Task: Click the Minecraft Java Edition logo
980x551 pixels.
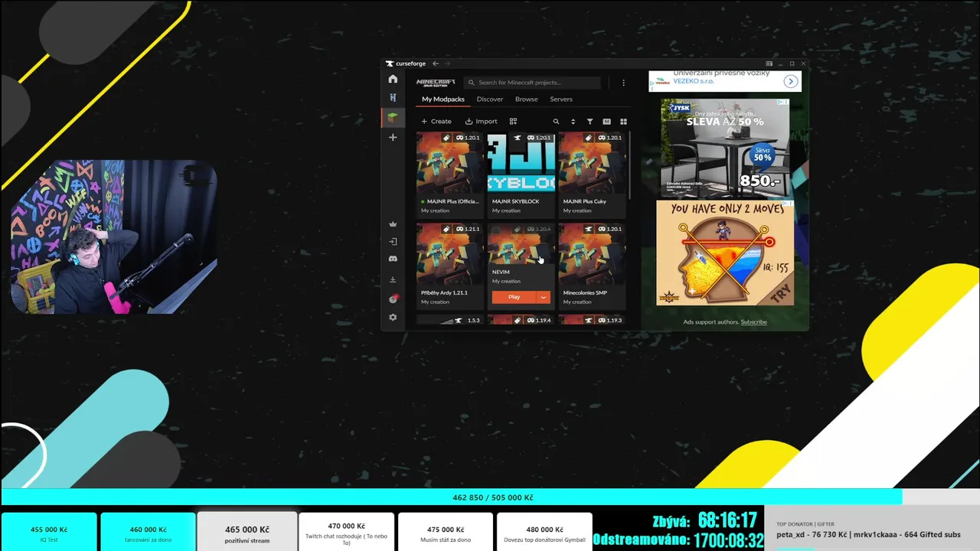Action: [x=436, y=83]
